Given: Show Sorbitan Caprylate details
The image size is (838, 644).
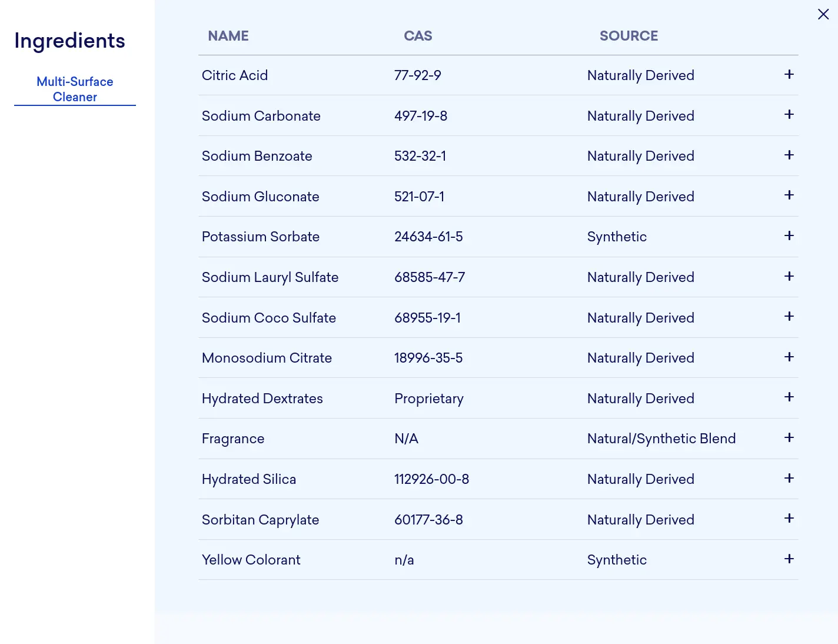Looking at the screenshot, I should [x=789, y=519].
